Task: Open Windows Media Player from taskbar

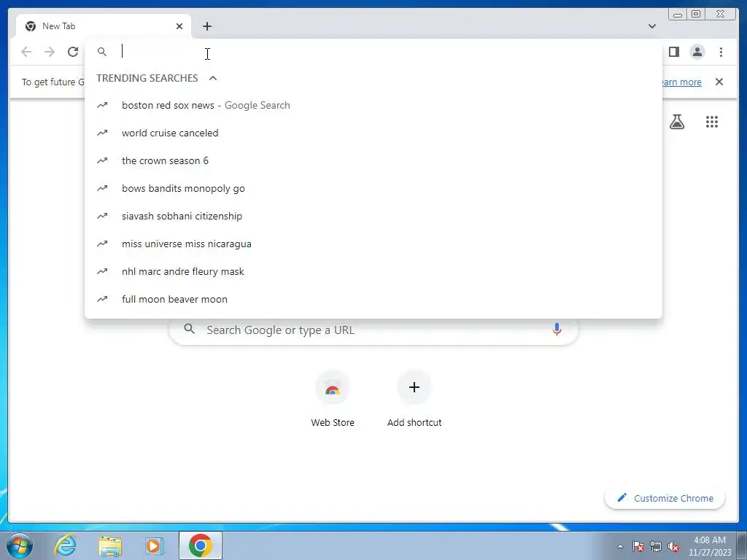Action: coord(155,545)
